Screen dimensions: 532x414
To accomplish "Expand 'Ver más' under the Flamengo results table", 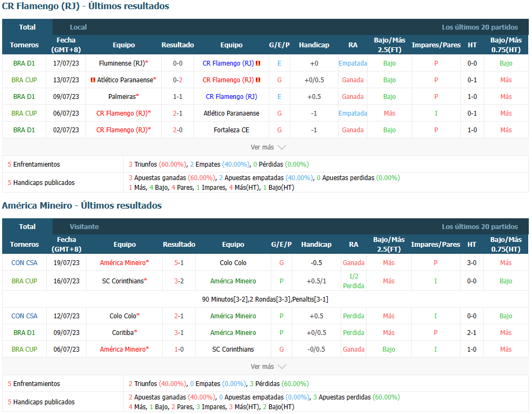I will [268, 147].
